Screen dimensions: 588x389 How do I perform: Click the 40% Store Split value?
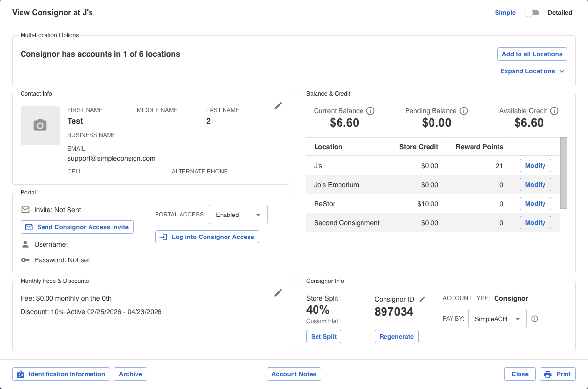[x=318, y=310]
